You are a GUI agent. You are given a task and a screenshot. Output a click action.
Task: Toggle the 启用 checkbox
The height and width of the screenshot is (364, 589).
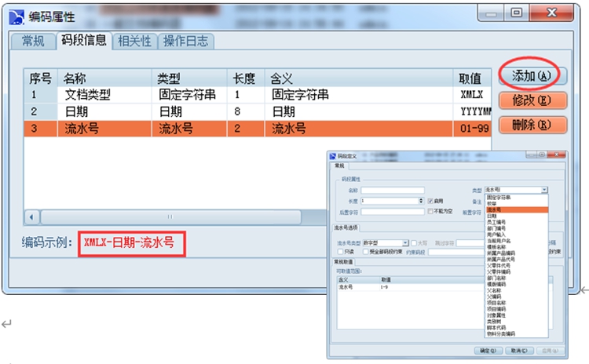(430, 201)
